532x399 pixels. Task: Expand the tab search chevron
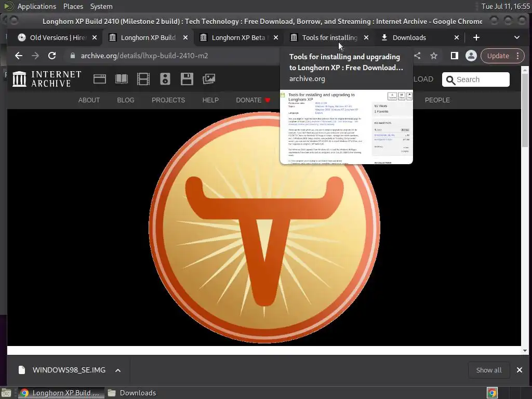[517, 37]
